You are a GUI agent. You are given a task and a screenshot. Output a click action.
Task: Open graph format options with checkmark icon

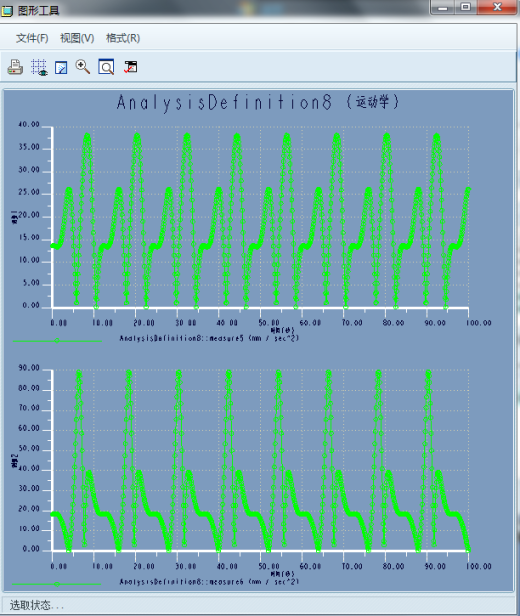[130, 67]
